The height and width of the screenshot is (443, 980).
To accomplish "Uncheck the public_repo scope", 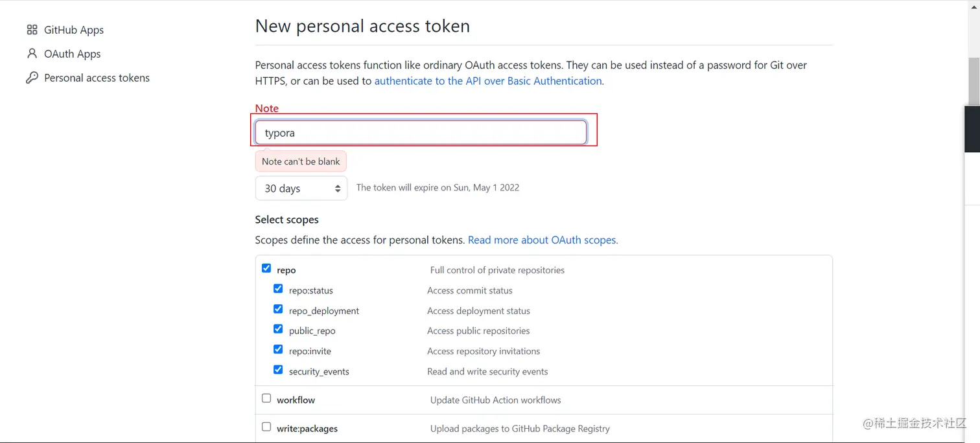I will coord(278,329).
